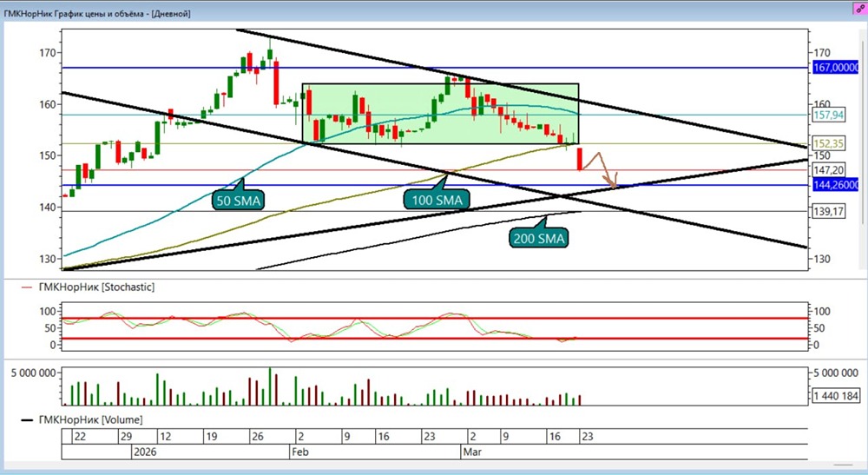
Task: Click the 157,94 price label
Action: [829, 115]
